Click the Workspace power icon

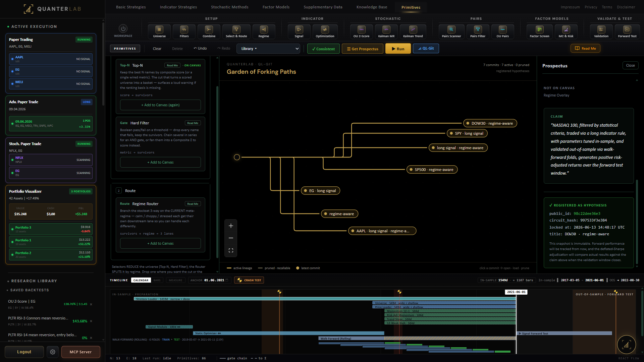pos(123,29)
